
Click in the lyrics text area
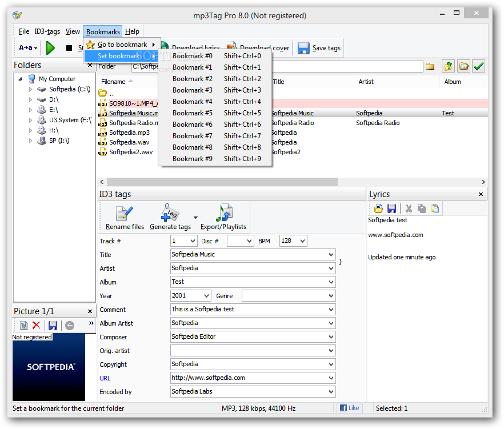pyautogui.click(x=427, y=308)
